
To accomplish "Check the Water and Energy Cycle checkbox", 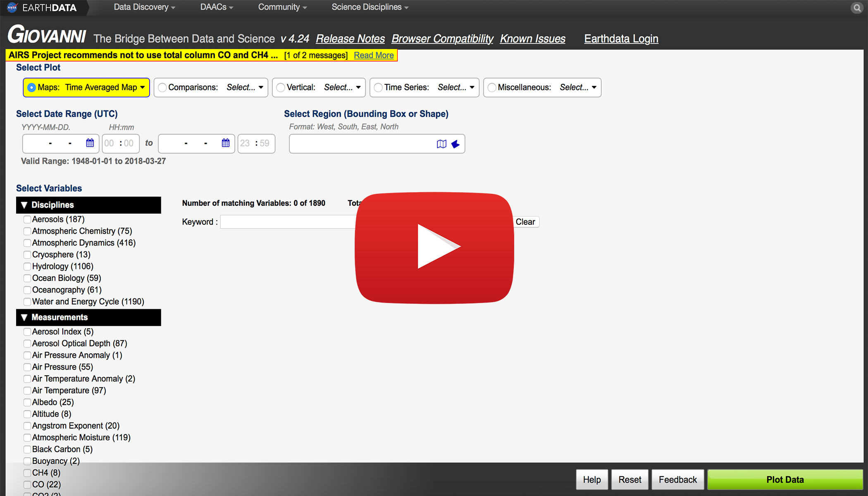I will (27, 302).
